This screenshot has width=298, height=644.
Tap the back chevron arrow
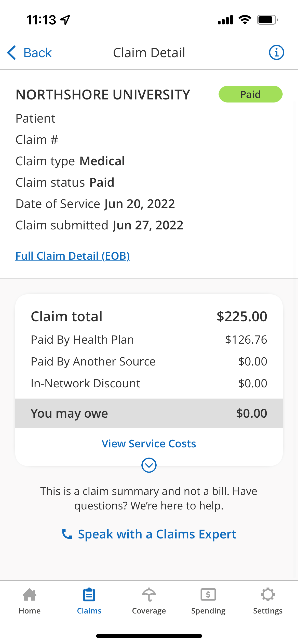(x=12, y=53)
